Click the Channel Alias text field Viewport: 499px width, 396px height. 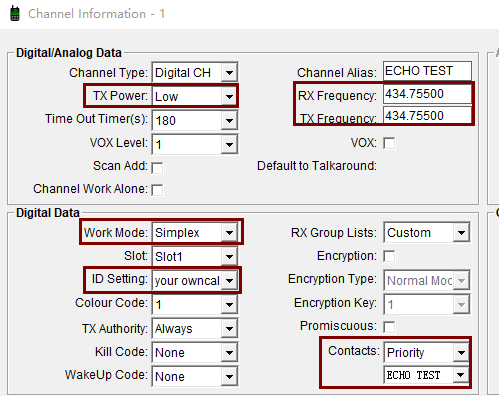click(x=427, y=71)
